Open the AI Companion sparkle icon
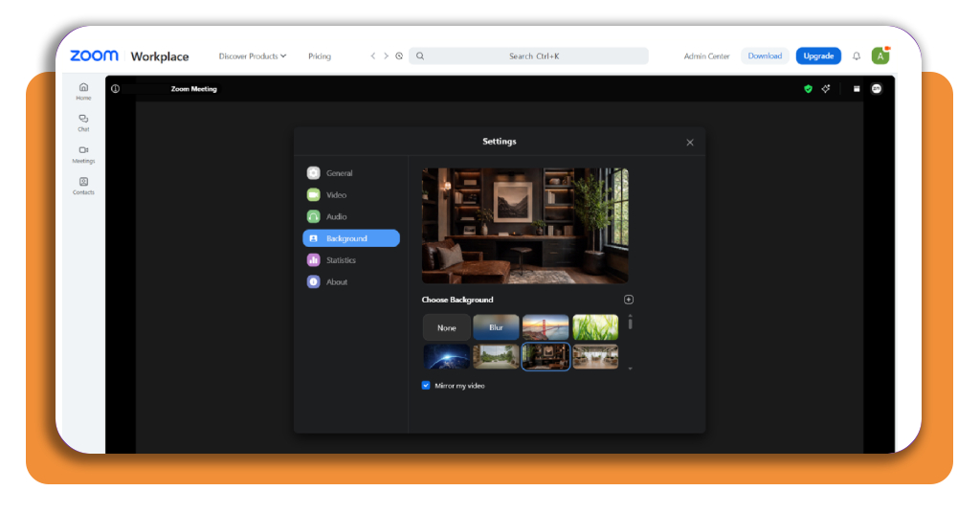980x513 pixels. point(826,89)
